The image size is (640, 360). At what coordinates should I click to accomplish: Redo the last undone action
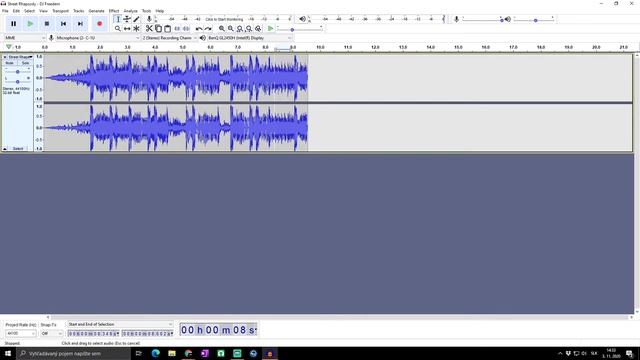point(208,29)
